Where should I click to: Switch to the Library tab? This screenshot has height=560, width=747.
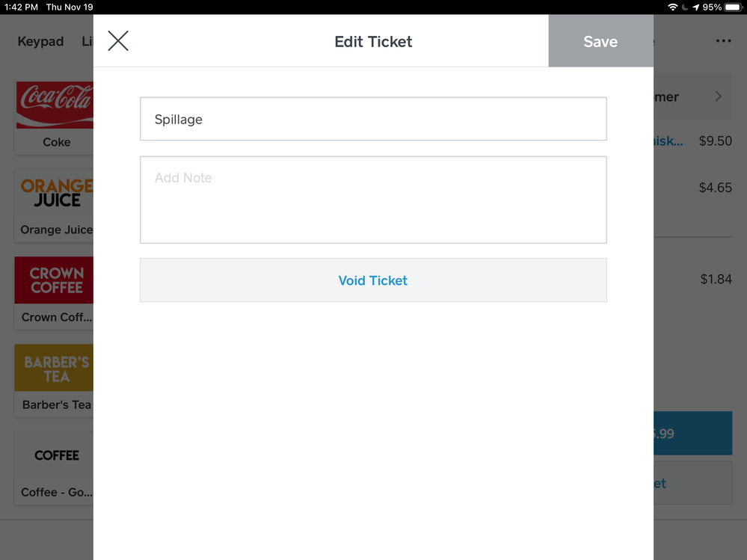click(88, 41)
